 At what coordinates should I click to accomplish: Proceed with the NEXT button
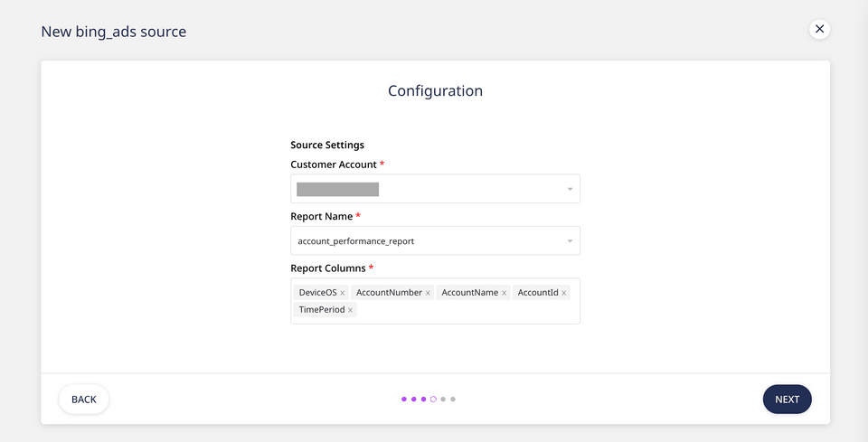pos(788,400)
